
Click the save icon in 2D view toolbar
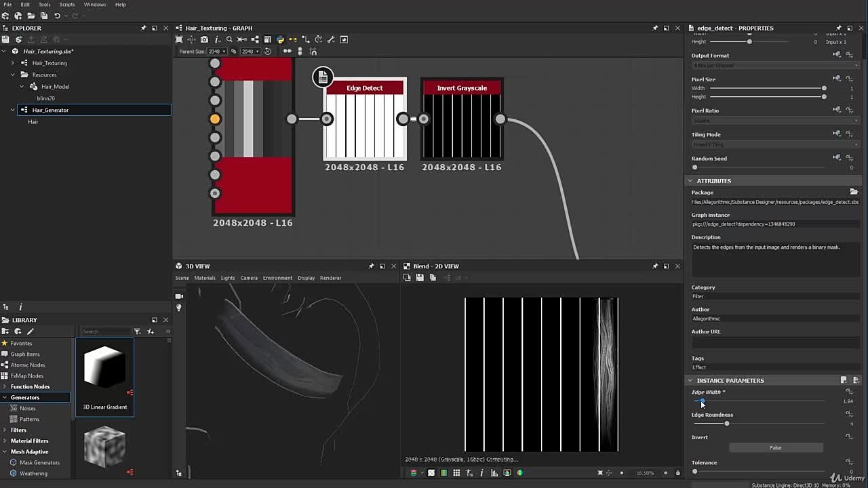coord(420,277)
